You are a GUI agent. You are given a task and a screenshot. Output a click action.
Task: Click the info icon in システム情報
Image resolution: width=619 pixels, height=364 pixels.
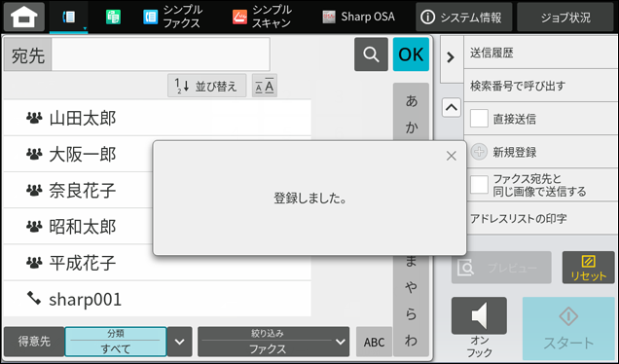click(x=428, y=17)
